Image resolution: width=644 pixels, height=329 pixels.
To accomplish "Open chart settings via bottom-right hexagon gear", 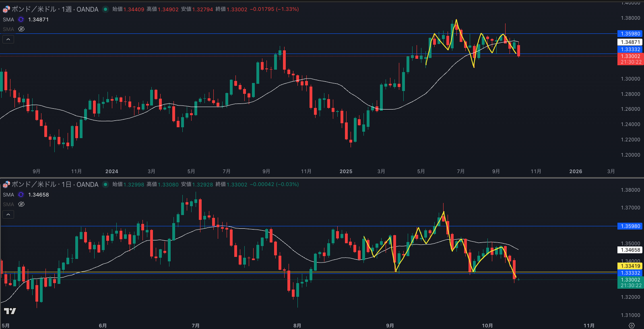I will click(632, 325).
